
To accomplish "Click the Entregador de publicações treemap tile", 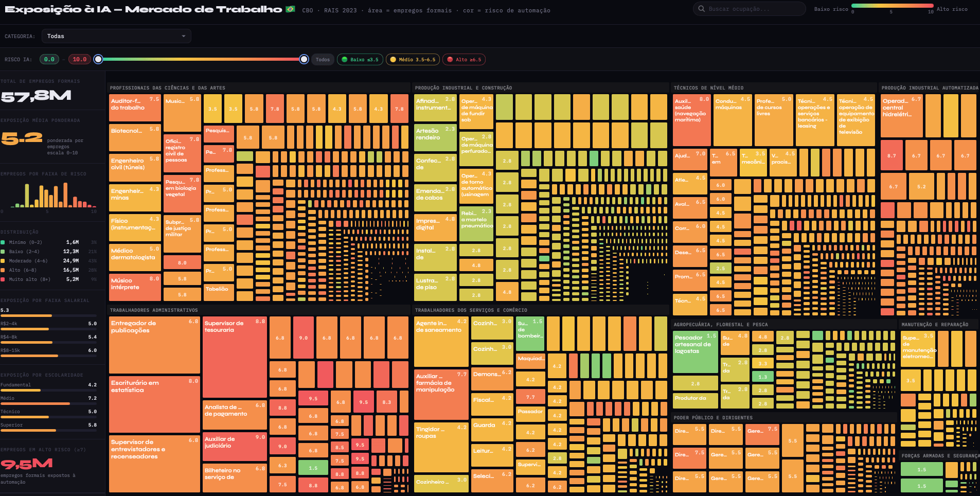I will point(154,345).
